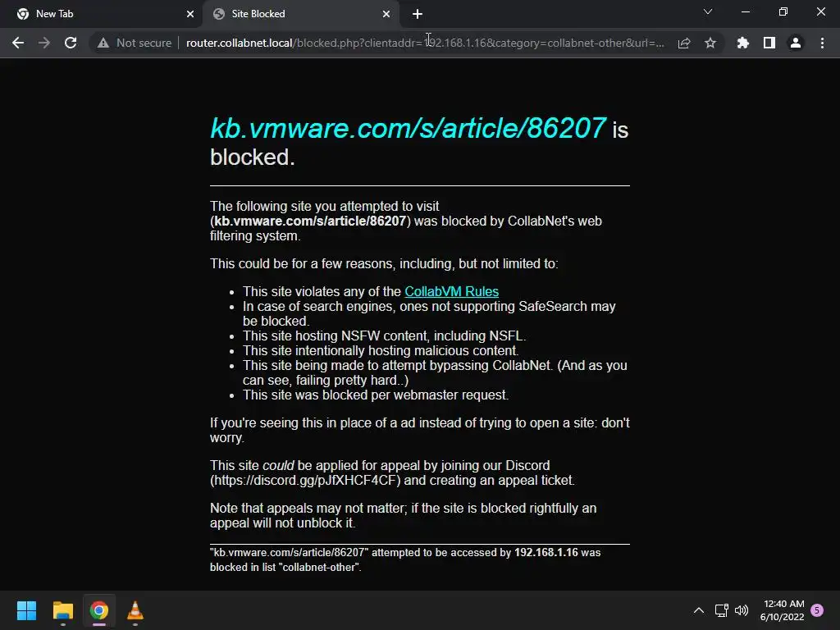Show hidden system tray icons
This screenshot has width=840, height=630.
[699, 610]
